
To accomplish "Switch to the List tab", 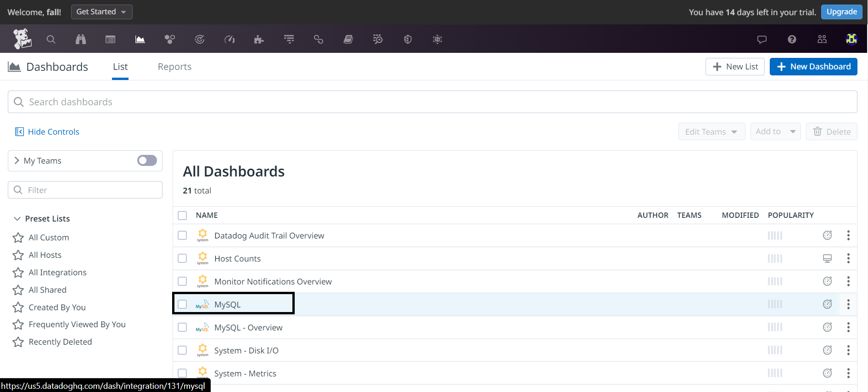I will (120, 67).
